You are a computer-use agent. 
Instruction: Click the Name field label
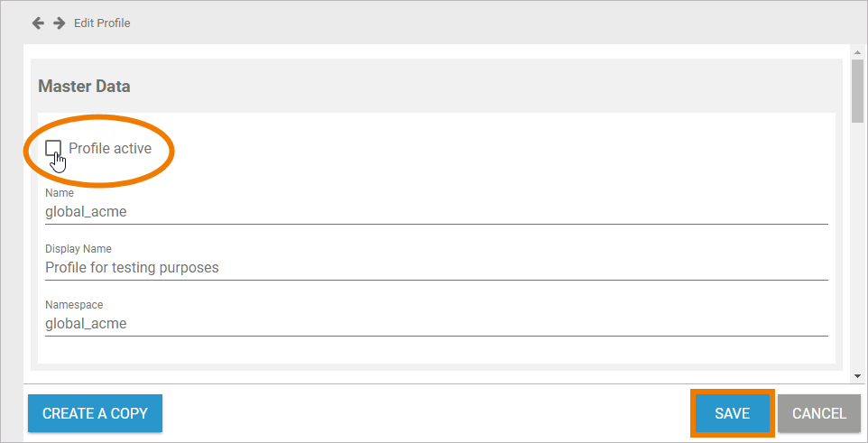tap(60, 193)
